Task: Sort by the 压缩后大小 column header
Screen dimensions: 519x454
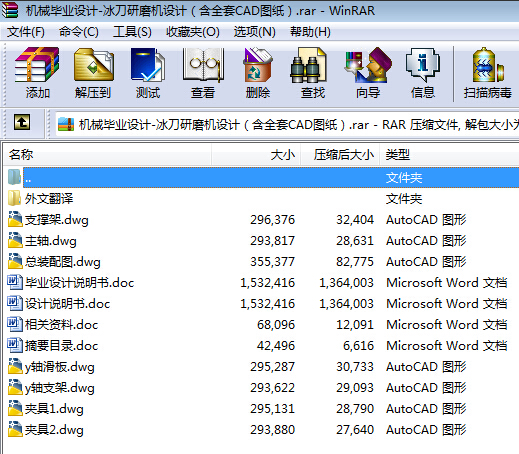Action: [x=340, y=154]
